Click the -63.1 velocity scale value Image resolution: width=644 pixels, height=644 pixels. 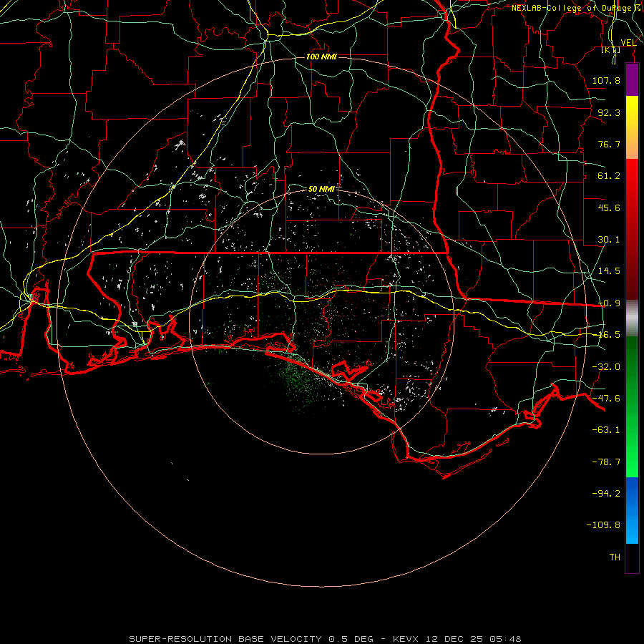coord(606,430)
